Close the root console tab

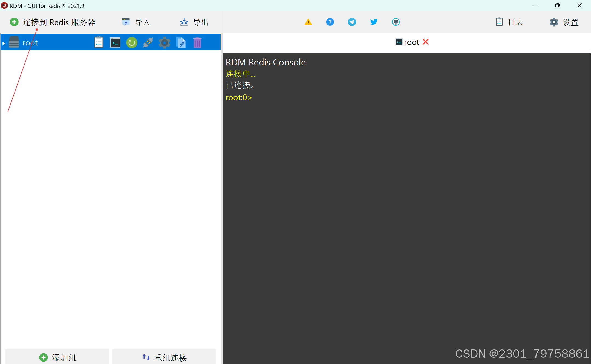426,42
